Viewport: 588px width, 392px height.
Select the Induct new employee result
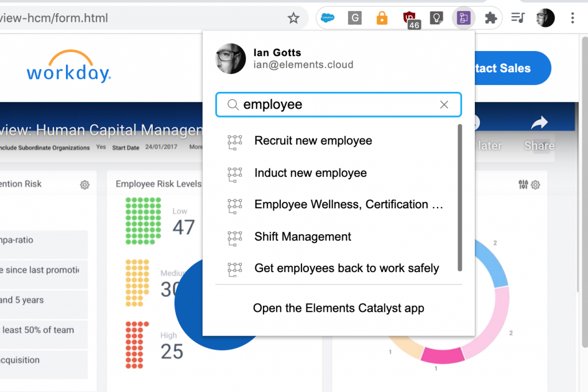coord(310,173)
